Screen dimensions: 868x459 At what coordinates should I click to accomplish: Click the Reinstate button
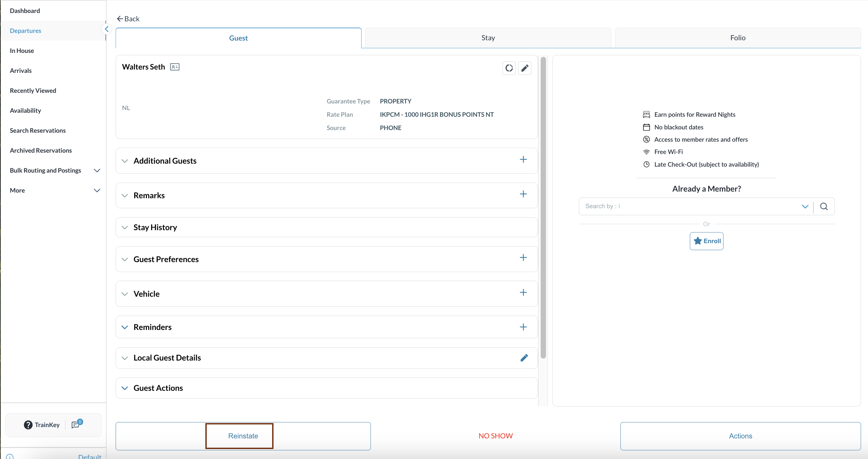click(x=243, y=436)
